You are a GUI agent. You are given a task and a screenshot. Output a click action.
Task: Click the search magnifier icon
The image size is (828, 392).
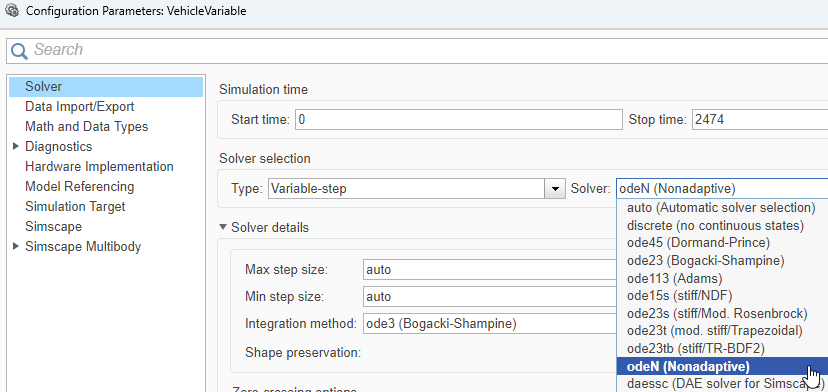(x=20, y=51)
